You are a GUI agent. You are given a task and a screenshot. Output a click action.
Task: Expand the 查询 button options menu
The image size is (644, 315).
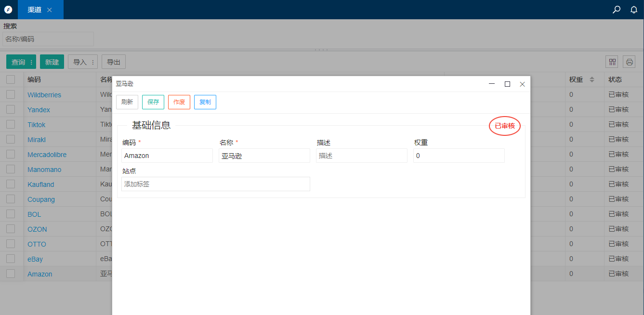coord(32,62)
